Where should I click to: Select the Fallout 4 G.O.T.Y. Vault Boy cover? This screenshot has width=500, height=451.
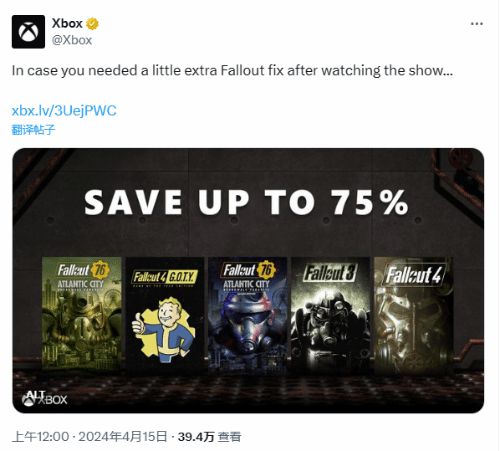tap(165, 313)
